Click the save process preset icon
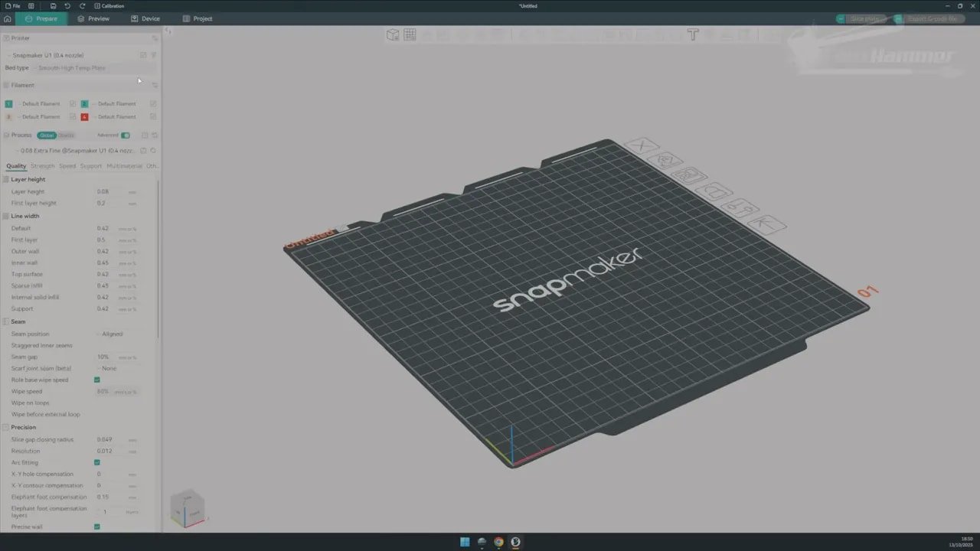This screenshot has height=551, width=980. coord(144,151)
